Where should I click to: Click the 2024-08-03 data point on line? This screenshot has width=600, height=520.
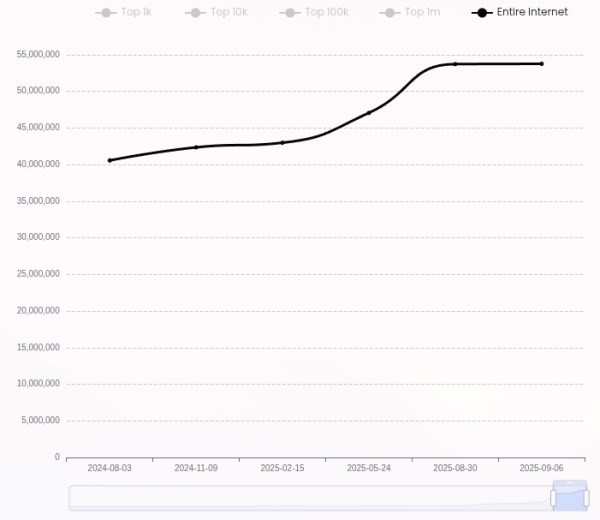pos(110,160)
